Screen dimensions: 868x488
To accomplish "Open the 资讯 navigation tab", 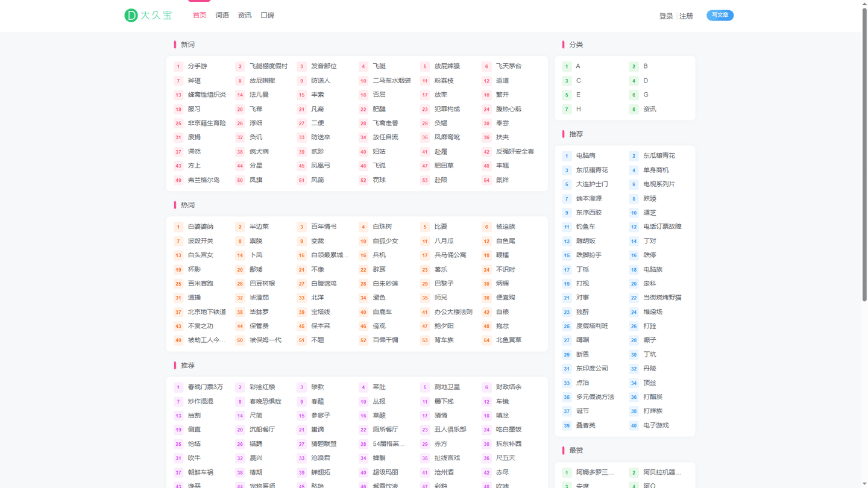I will pyautogui.click(x=245, y=15).
